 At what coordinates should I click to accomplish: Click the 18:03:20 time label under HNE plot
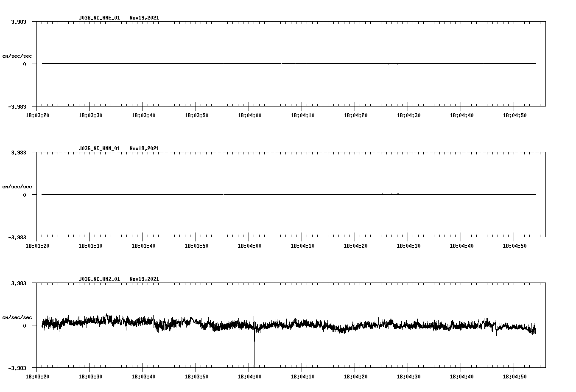[x=37, y=115]
